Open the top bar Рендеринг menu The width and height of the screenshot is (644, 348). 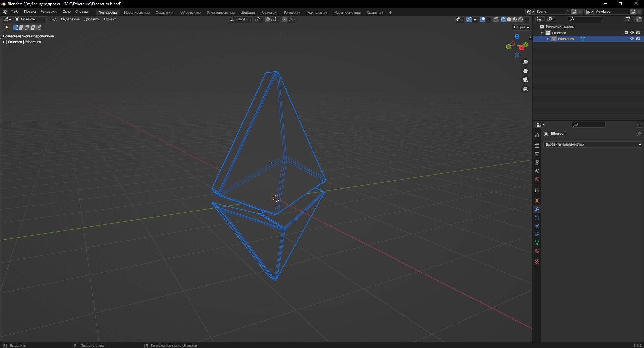[49, 12]
